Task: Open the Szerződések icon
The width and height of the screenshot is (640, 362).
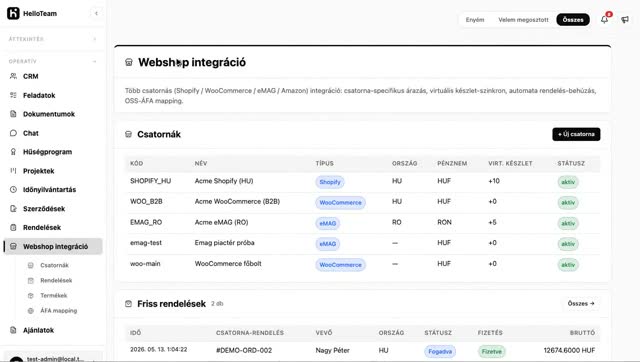Action: pyautogui.click(x=13, y=209)
